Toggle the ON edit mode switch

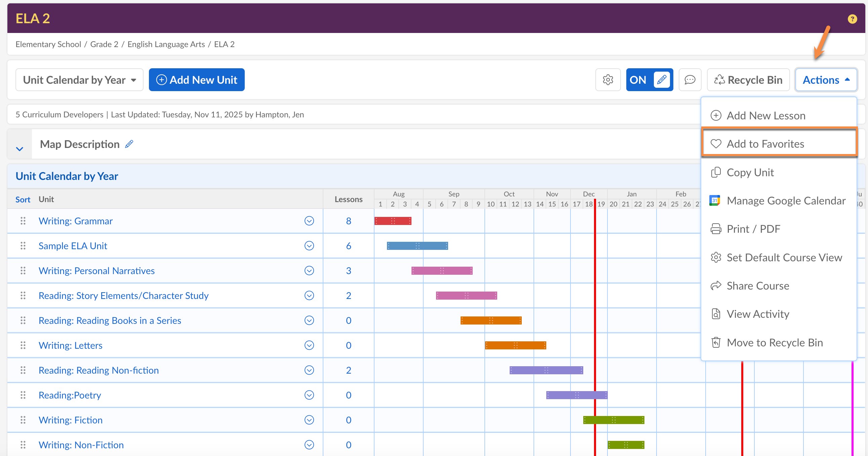(x=649, y=80)
